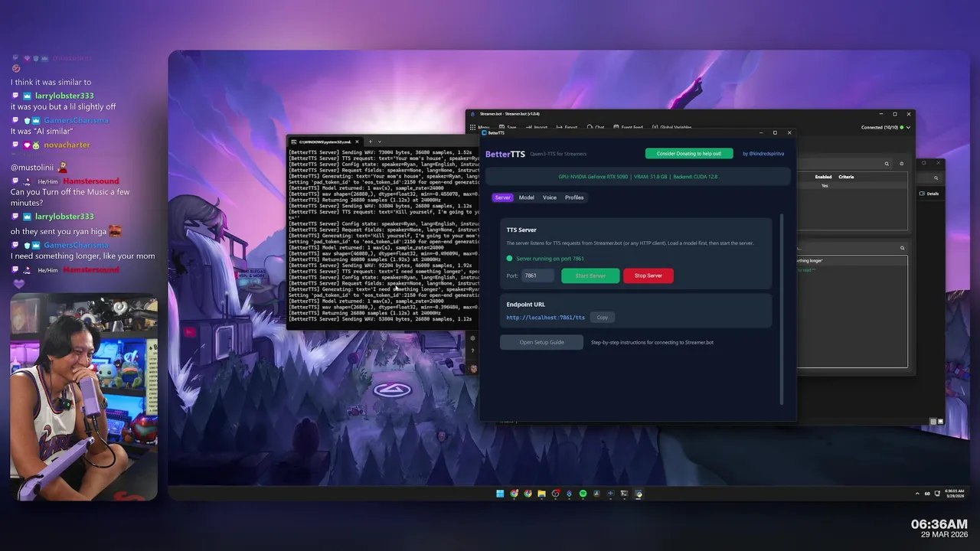Open the Voice tab in BetterTTS
Viewport: 980px width, 551px height.
click(550, 197)
